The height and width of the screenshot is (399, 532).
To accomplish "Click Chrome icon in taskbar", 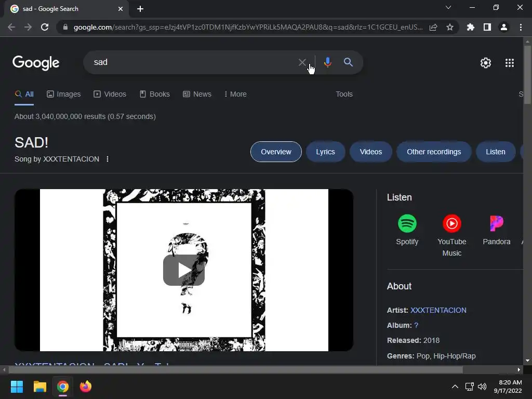I will [x=63, y=387].
